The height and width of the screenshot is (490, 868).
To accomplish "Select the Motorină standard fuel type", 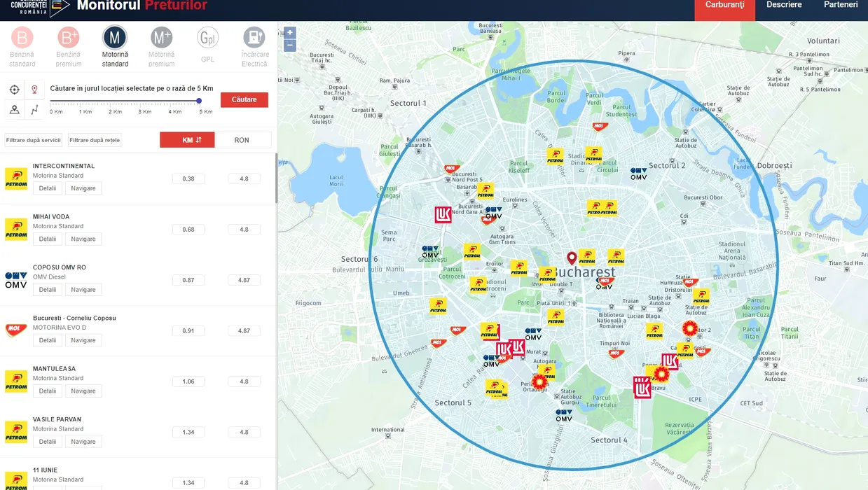I will pos(115,46).
